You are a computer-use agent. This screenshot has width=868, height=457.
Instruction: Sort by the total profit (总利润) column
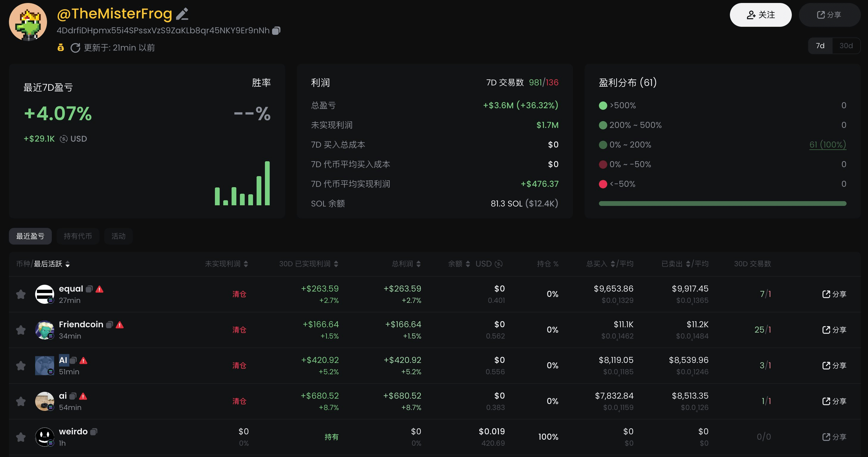point(419,264)
